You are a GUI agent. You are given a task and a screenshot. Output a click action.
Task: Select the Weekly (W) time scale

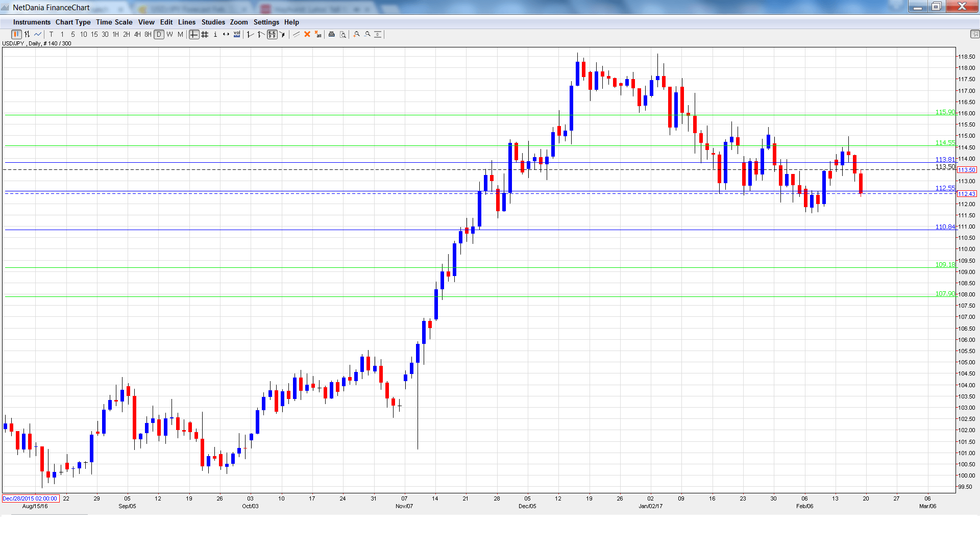tap(170, 34)
